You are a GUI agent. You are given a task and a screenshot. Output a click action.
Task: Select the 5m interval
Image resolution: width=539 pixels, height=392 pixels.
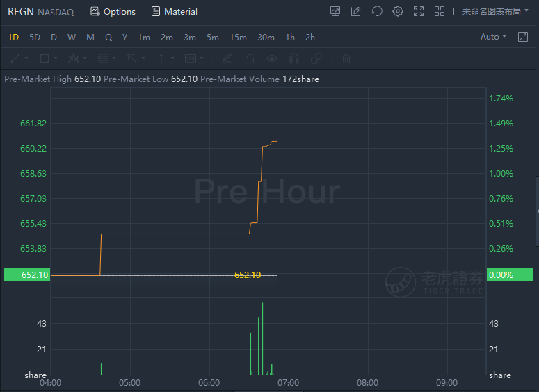click(x=213, y=37)
